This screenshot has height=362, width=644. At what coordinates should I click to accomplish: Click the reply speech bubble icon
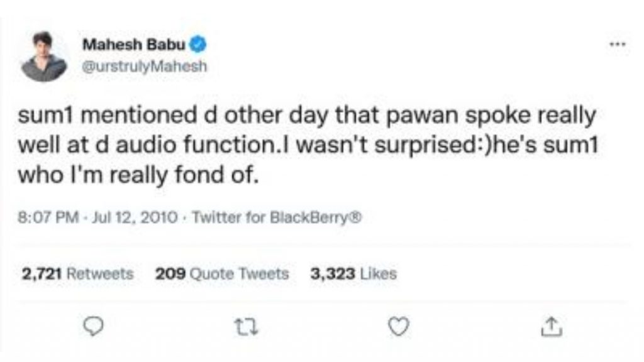pos(92,326)
